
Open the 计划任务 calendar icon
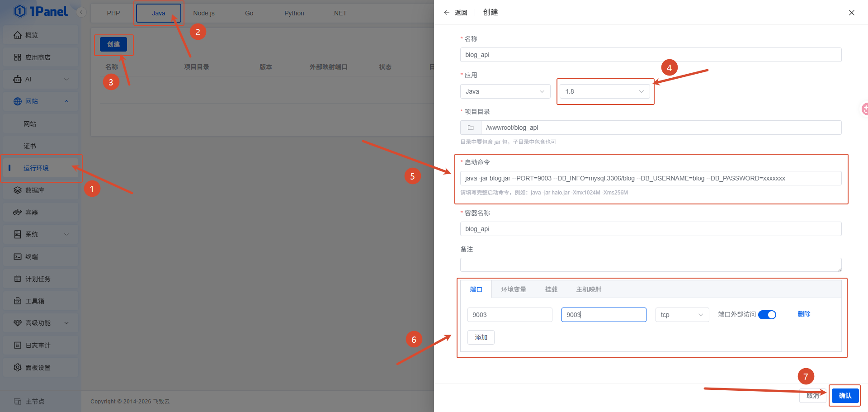[x=18, y=279]
